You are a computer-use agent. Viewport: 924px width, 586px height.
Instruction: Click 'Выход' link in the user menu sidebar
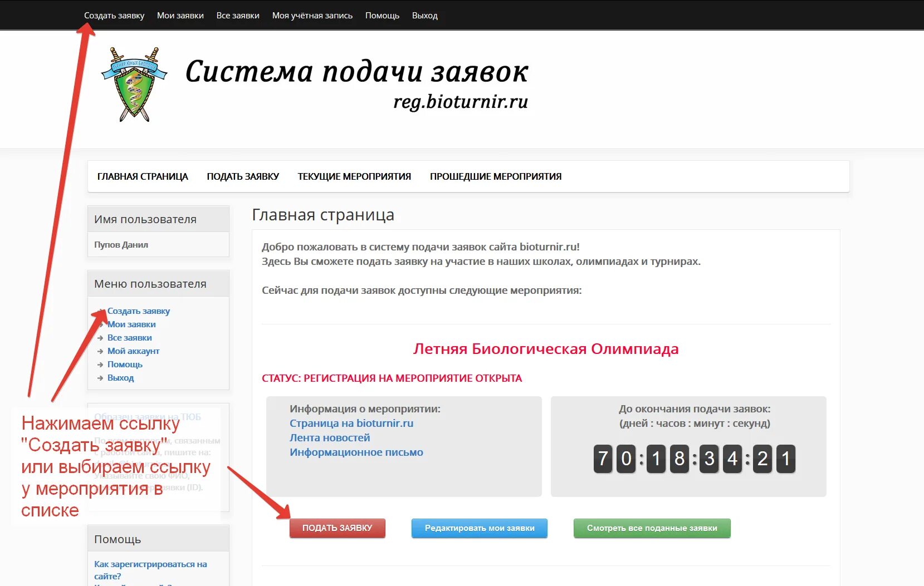(x=120, y=378)
